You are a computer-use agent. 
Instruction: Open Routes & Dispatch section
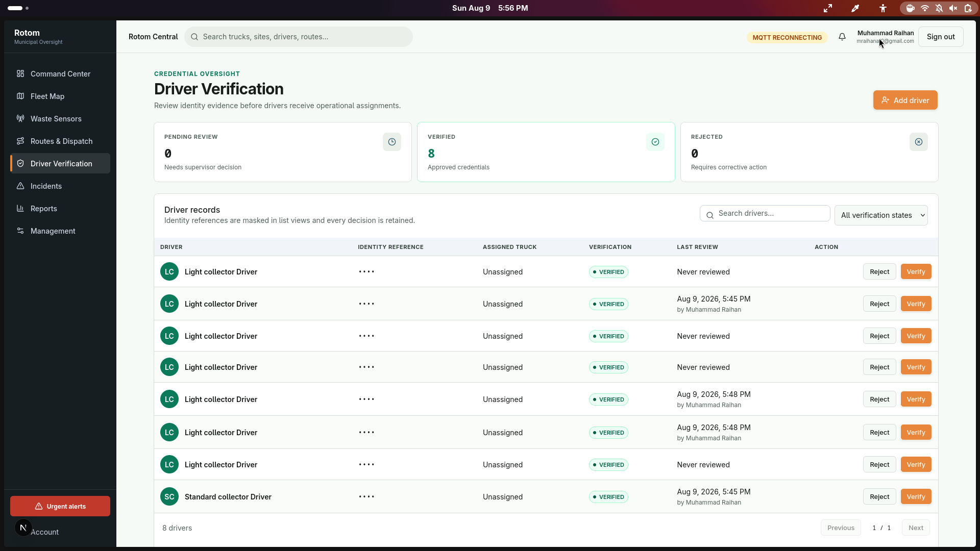60,141
